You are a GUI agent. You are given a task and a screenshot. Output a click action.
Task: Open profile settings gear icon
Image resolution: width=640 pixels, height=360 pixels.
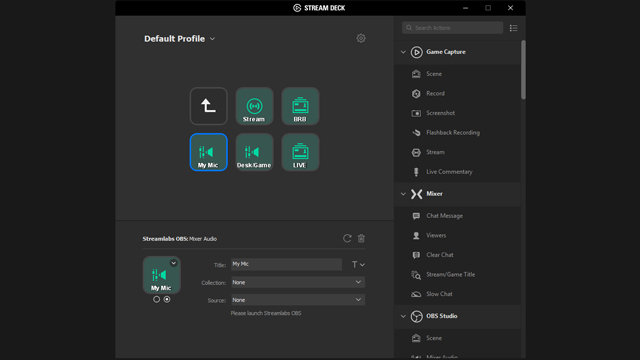361,38
